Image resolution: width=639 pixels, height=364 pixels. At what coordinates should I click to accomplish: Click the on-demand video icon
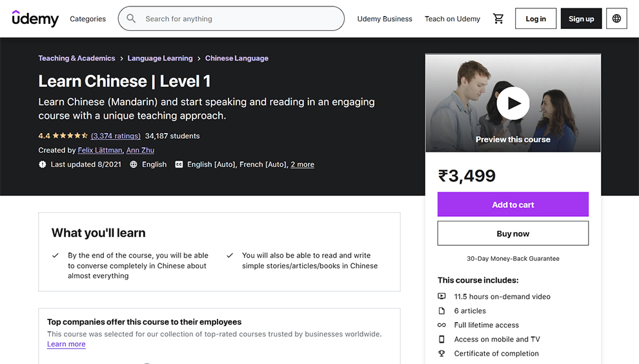441,297
